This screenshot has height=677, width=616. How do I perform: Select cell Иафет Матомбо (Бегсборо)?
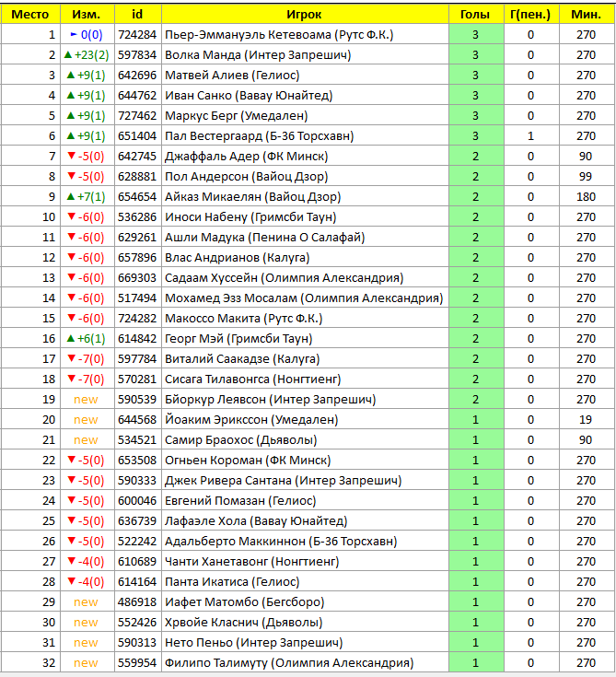tap(305, 602)
